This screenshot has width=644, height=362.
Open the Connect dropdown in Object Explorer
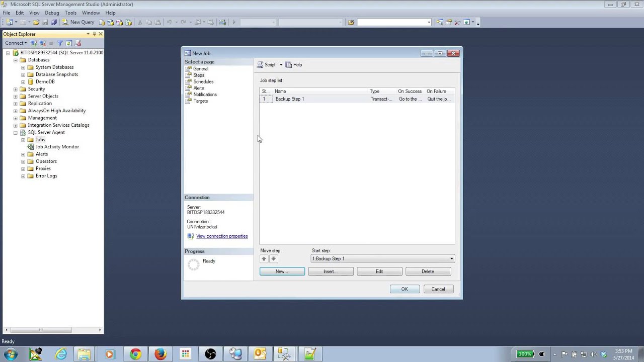pyautogui.click(x=16, y=43)
